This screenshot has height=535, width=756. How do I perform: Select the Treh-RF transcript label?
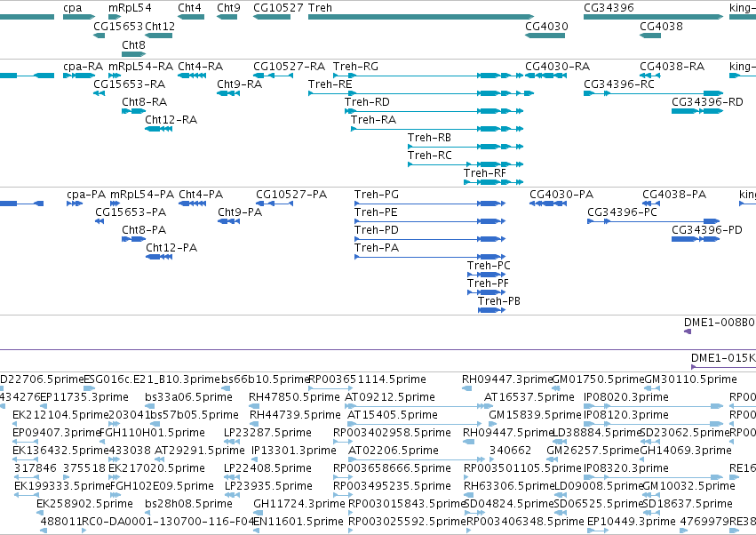coord(485,173)
